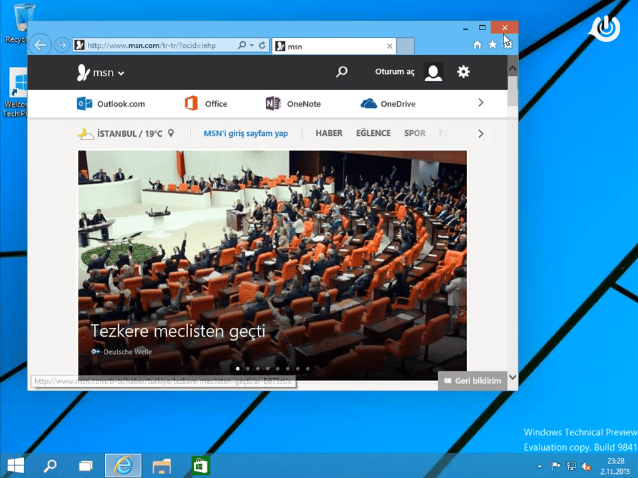Click Oturum aç sign-in link
The height and width of the screenshot is (478, 638).
coord(394,72)
